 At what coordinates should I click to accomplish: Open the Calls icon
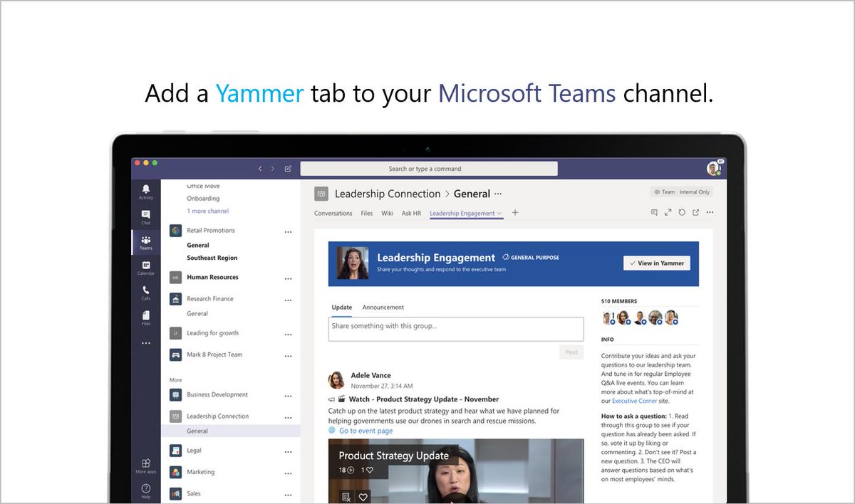145,293
